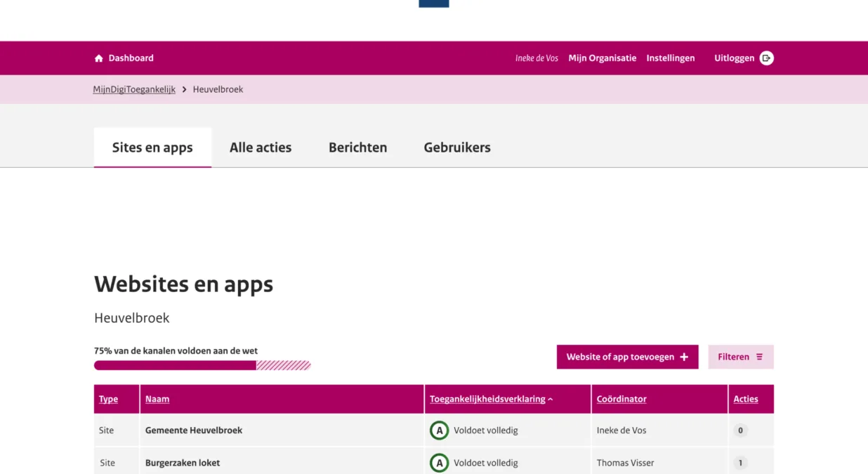Click the green A badge for Gemeente Heuvelbroek
The height and width of the screenshot is (474, 868).
coord(439,430)
